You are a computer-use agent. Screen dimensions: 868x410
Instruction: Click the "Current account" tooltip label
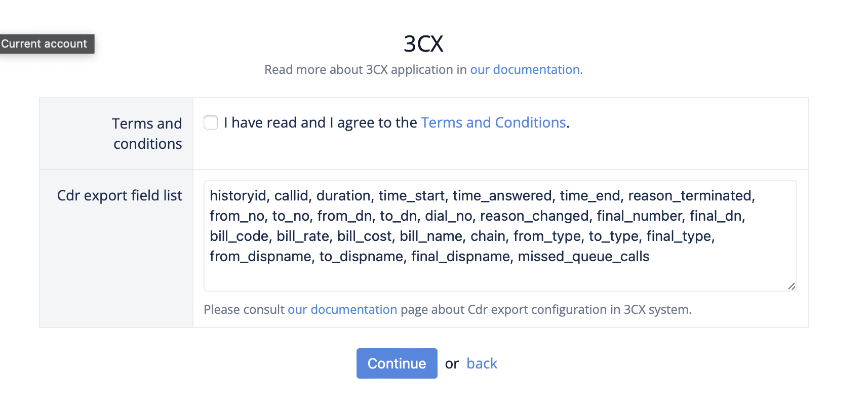click(44, 44)
